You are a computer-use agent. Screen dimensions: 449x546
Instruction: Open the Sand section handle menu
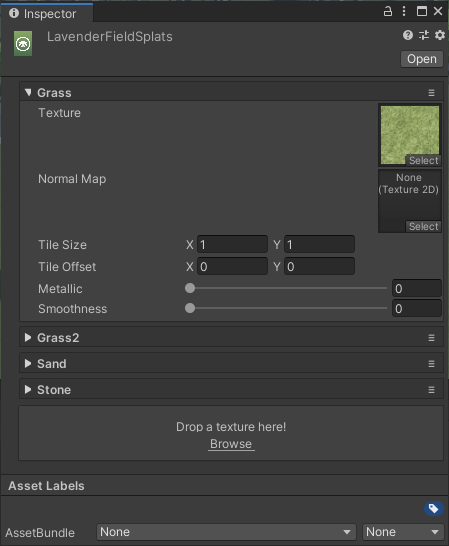[x=431, y=364]
